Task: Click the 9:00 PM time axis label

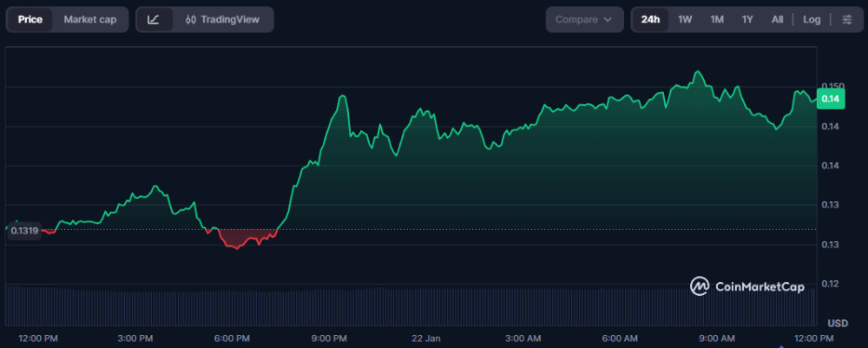Action: click(x=329, y=338)
